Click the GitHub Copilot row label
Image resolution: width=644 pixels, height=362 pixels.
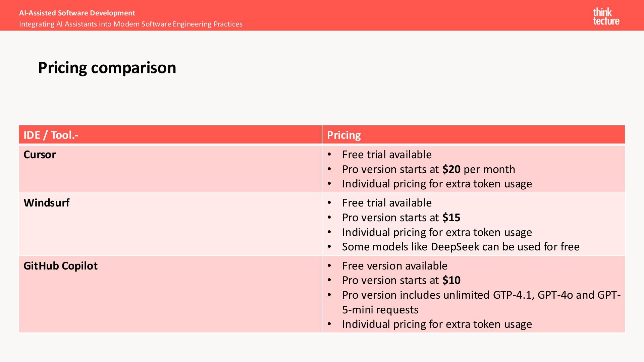click(60, 266)
